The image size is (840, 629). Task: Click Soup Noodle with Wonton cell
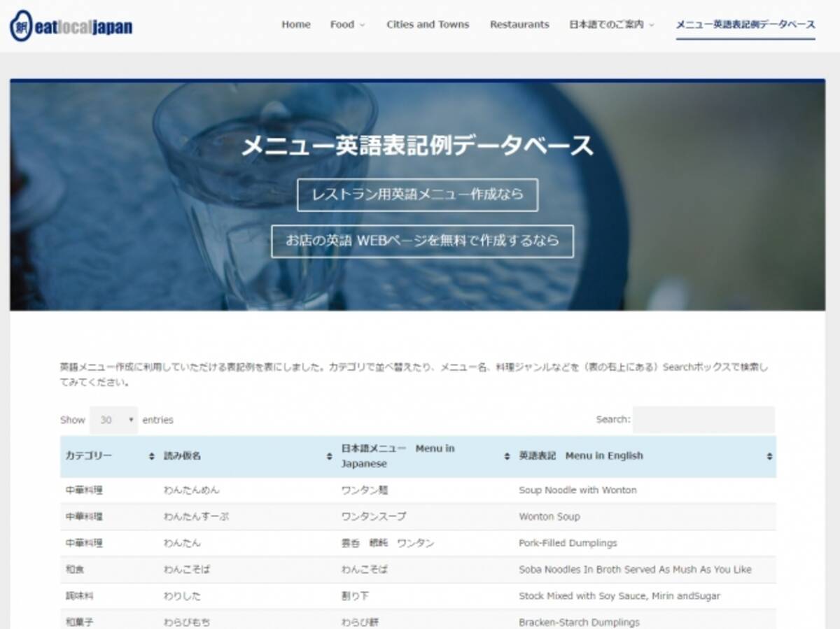pos(577,490)
